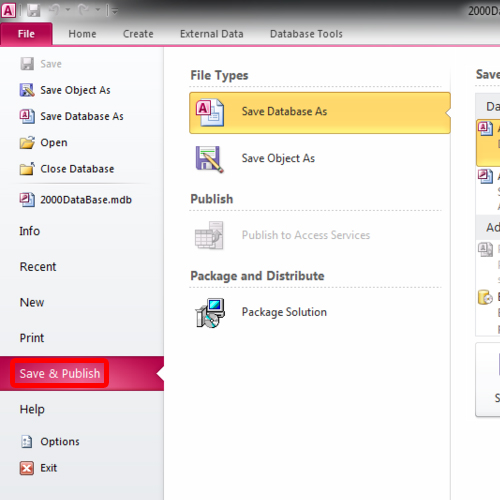
Task: Click the Options icon in sidebar
Action: pyautogui.click(x=27, y=442)
